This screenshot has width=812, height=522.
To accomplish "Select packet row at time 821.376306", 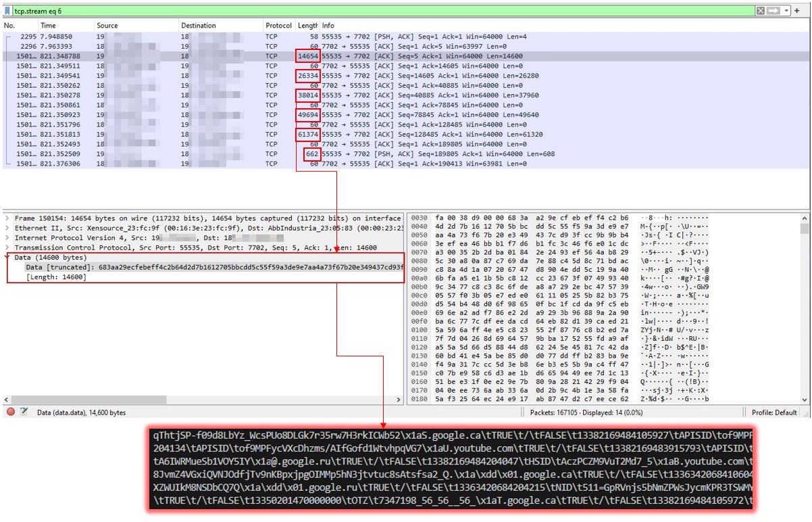I will point(405,164).
